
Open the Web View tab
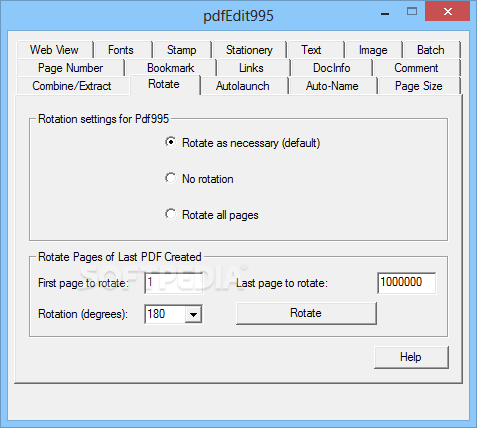tap(55, 50)
